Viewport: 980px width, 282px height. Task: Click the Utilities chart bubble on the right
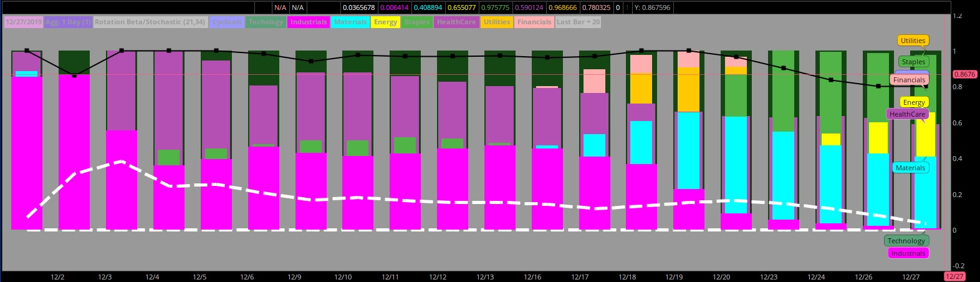point(913,41)
